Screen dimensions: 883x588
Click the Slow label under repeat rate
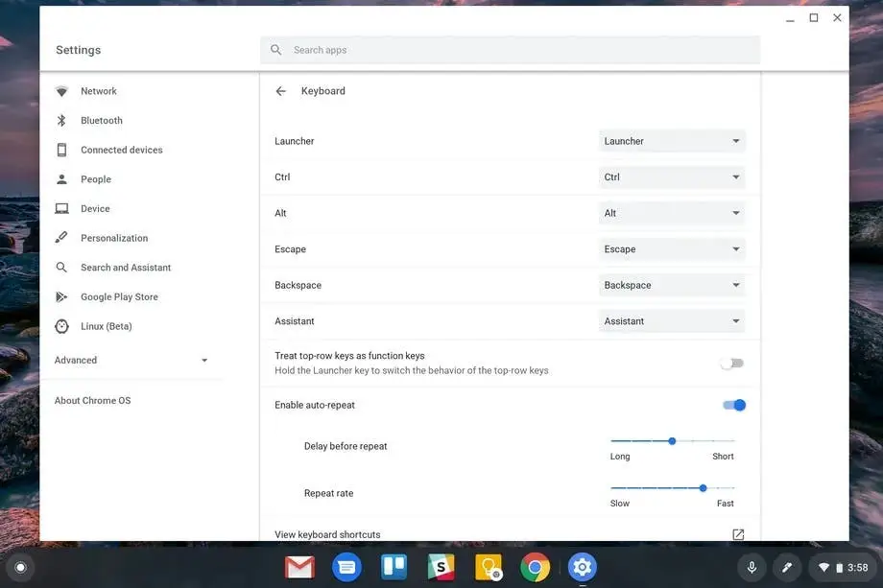(620, 503)
